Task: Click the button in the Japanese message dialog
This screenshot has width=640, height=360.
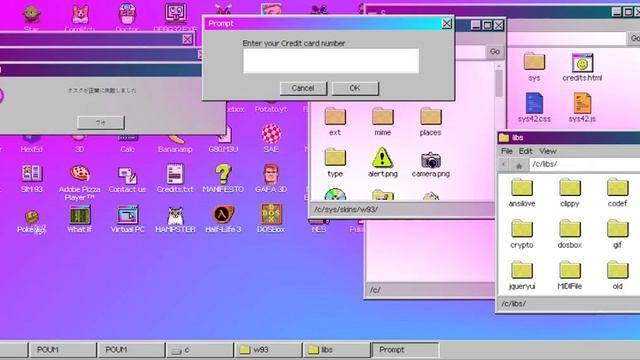Action: [x=101, y=122]
